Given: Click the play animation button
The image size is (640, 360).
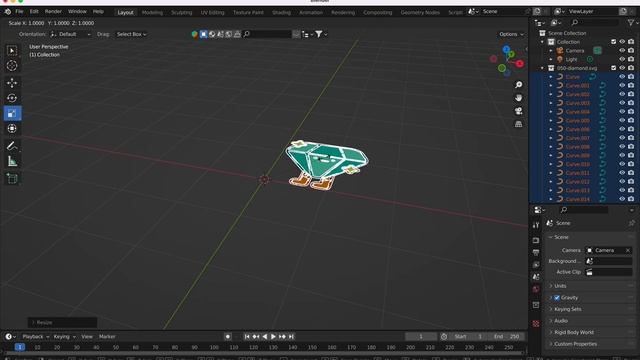Looking at the screenshot, I should pyautogui.click(x=273, y=337).
